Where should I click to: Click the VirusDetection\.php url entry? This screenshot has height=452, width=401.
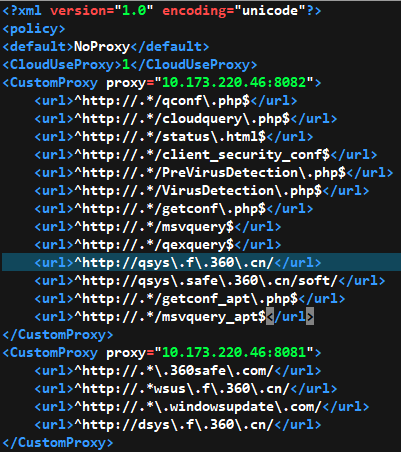202,191
